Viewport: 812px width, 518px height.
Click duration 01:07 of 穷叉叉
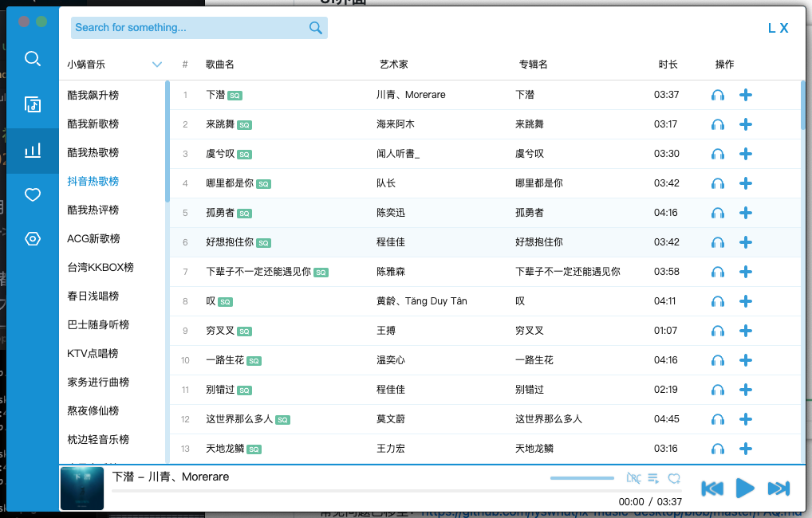665,331
